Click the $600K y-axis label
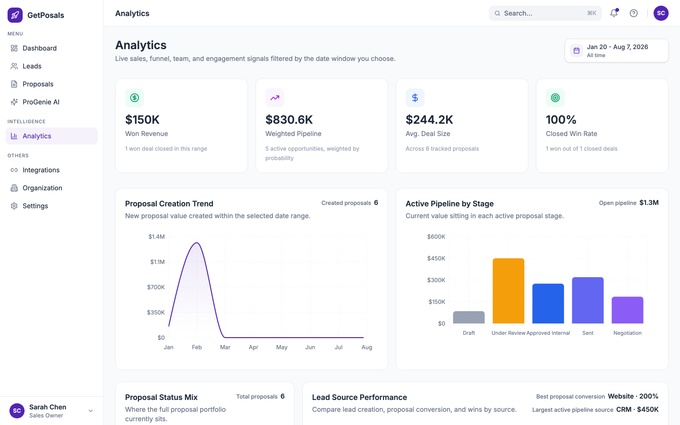Image resolution: width=680 pixels, height=425 pixels. [x=436, y=237]
